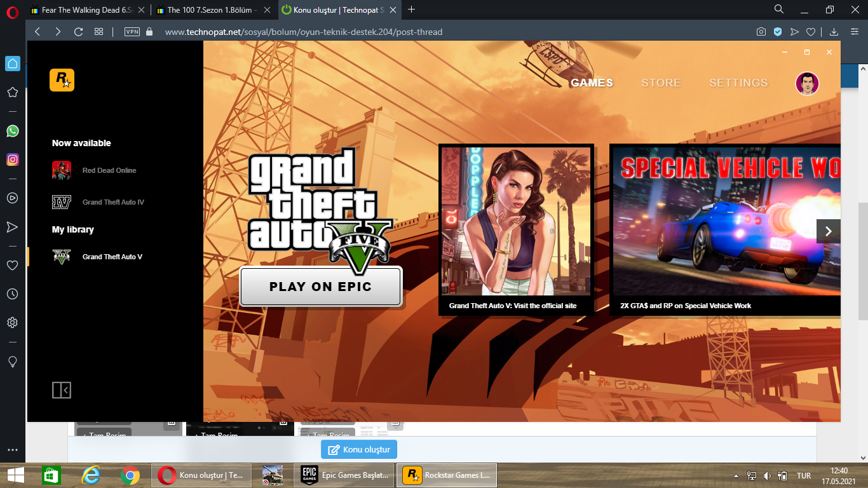Open Opera's tab search icon
The width and height of the screenshot is (868, 488).
coord(779,10)
